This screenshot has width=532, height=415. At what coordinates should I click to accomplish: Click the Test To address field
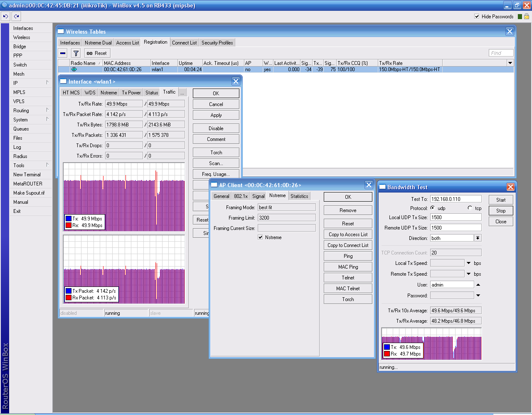click(x=456, y=199)
